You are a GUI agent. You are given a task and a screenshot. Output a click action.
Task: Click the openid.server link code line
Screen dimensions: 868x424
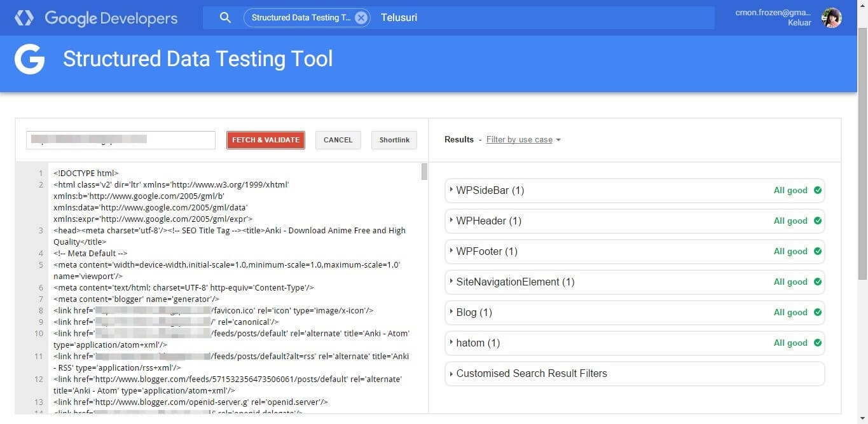[191, 402]
